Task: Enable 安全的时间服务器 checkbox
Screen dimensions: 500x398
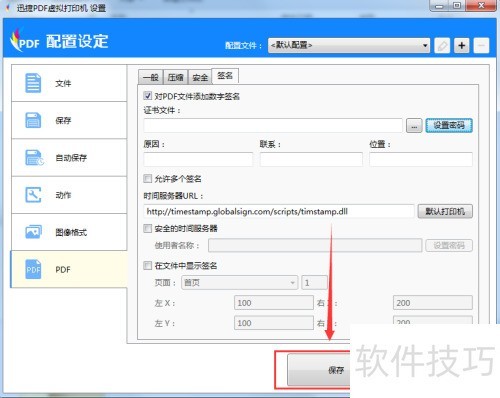Action: point(147,228)
